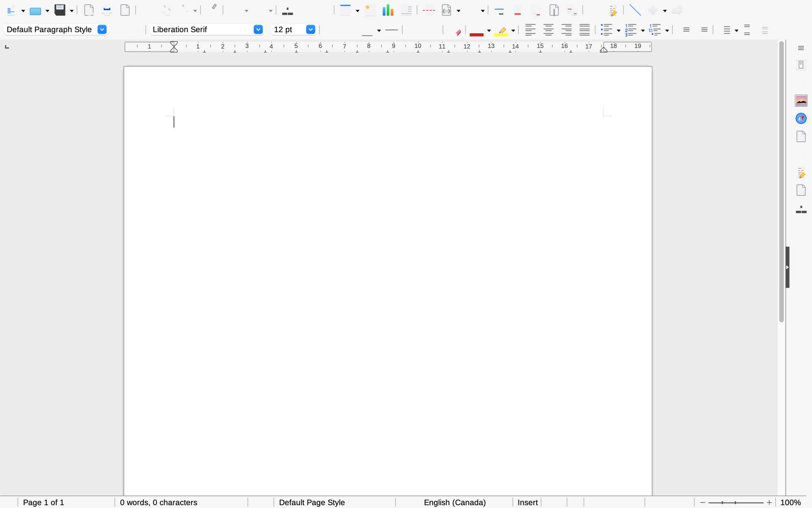Open the sidebar Gallery image icon

(801, 100)
